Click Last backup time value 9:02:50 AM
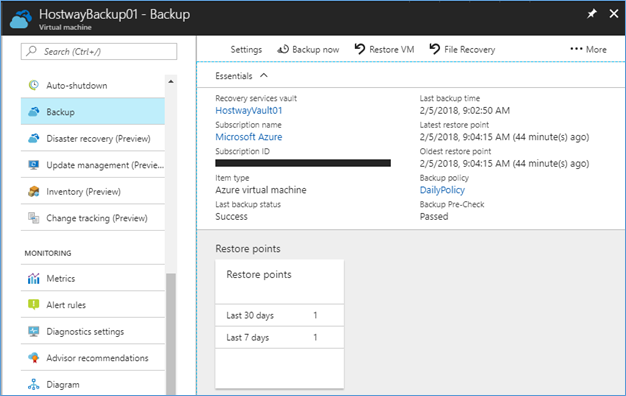 pos(465,111)
